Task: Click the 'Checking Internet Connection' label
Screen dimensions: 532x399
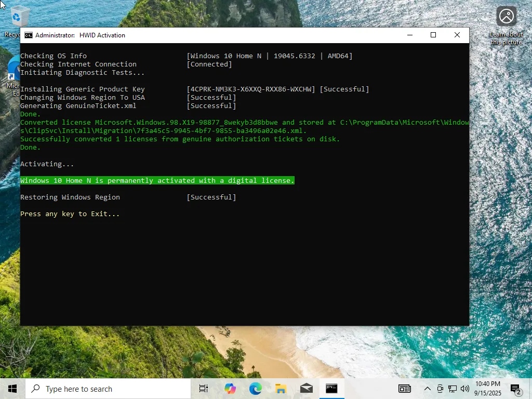Action: [x=78, y=64]
